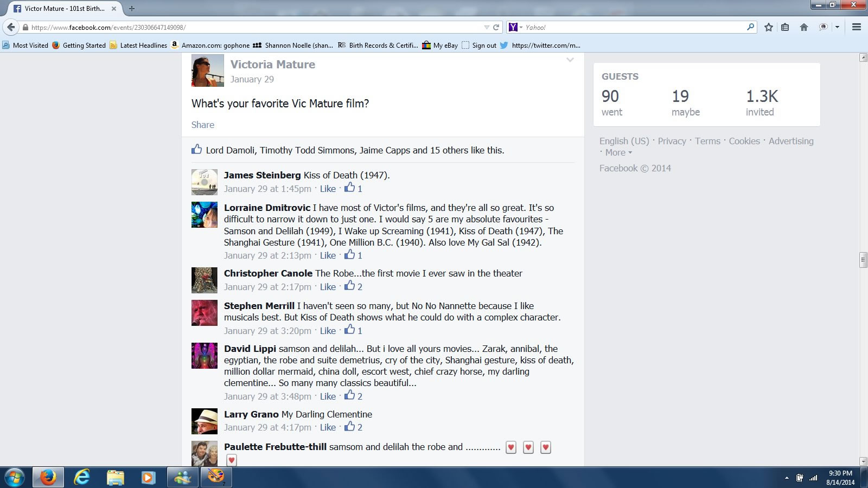This screenshot has height=488, width=868.
Task: View the 1.3K invited guest list
Action: (762, 102)
